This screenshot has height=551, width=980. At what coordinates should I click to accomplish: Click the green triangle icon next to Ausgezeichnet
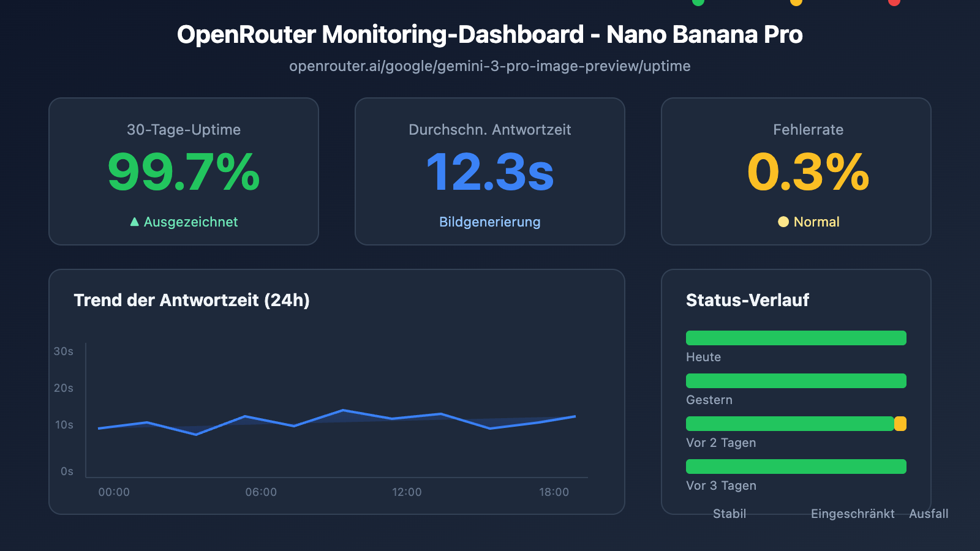point(134,222)
